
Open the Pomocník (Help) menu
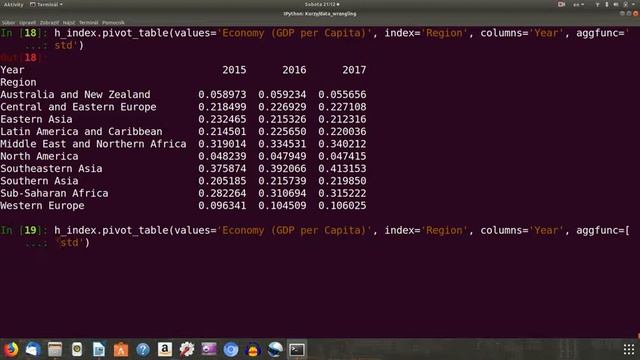(x=113, y=23)
